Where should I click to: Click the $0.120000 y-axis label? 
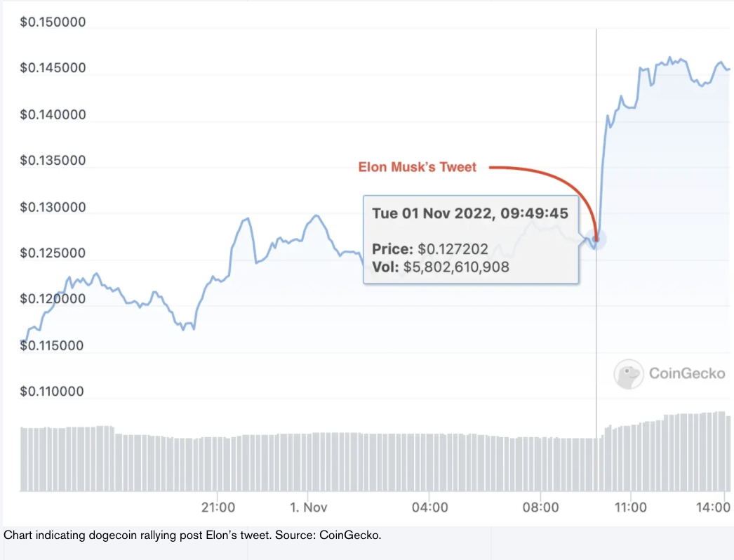tap(53, 299)
